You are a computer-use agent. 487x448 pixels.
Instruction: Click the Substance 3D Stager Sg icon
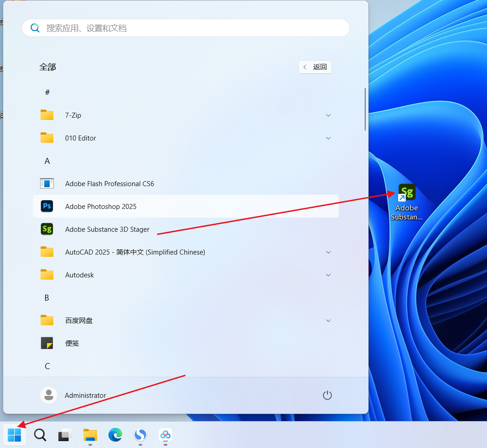point(47,229)
